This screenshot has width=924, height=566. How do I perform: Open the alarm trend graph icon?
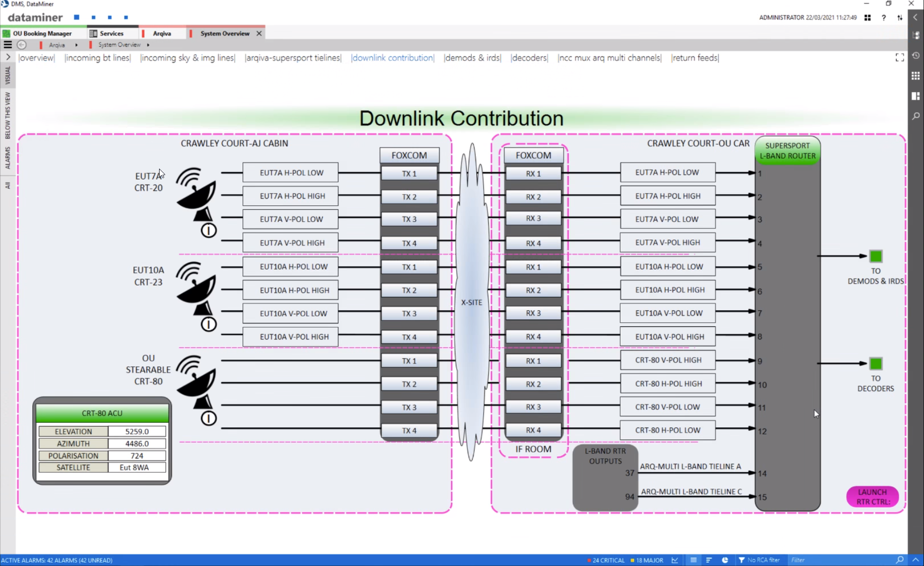pos(675,560)
